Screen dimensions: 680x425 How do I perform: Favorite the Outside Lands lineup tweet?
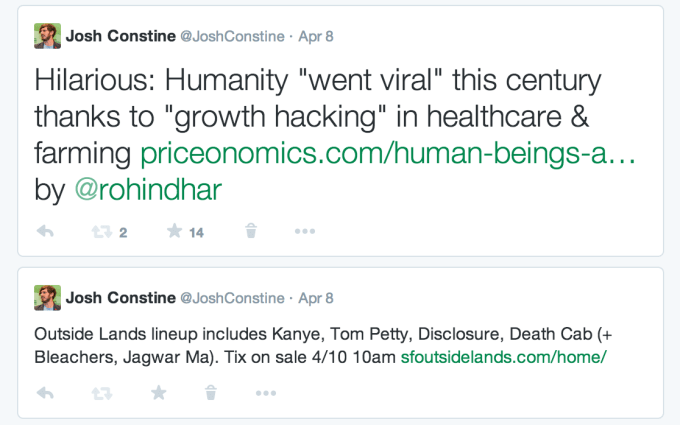pyautogui.click(x=158, y=393)
